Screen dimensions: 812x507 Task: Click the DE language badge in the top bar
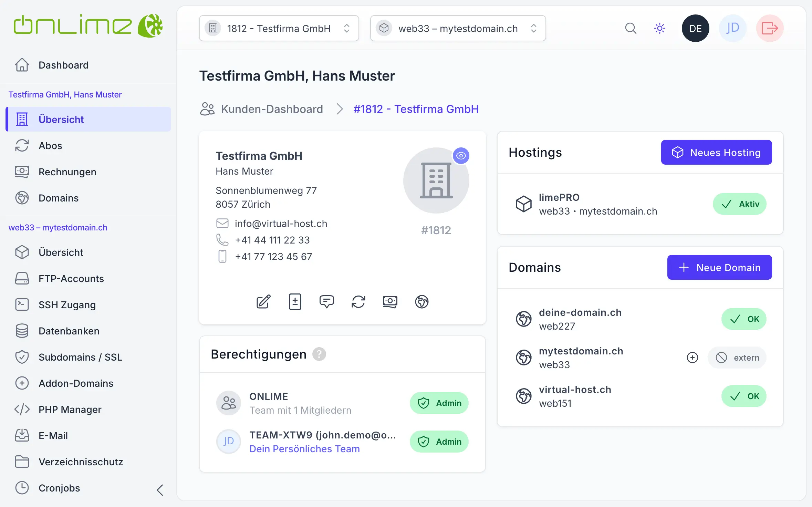695,28
